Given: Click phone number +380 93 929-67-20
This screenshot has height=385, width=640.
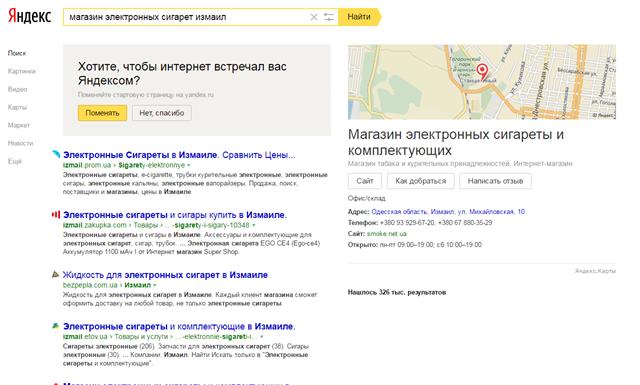Looking at the screenshot, I should (x=407, y=223).
